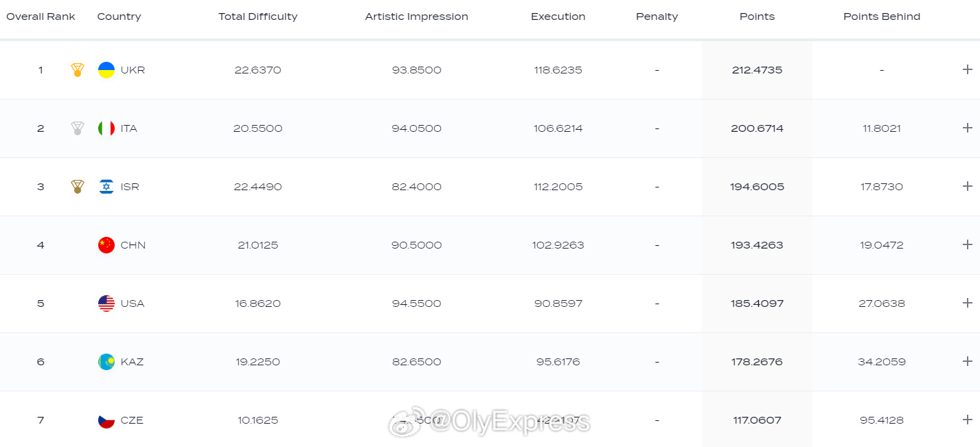Click the Czech Republic flag icon

(106, 420)
